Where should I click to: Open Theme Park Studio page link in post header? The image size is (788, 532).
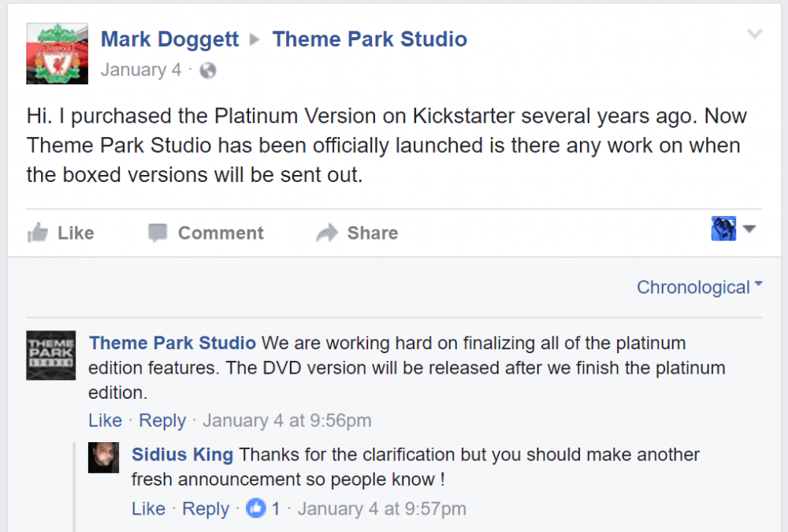(x=370, y=39)
